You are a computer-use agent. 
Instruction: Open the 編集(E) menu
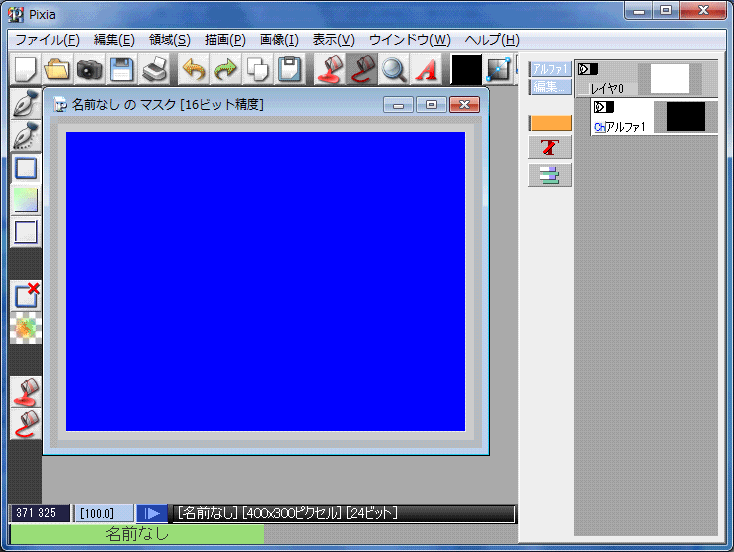[x=114, y=40]
